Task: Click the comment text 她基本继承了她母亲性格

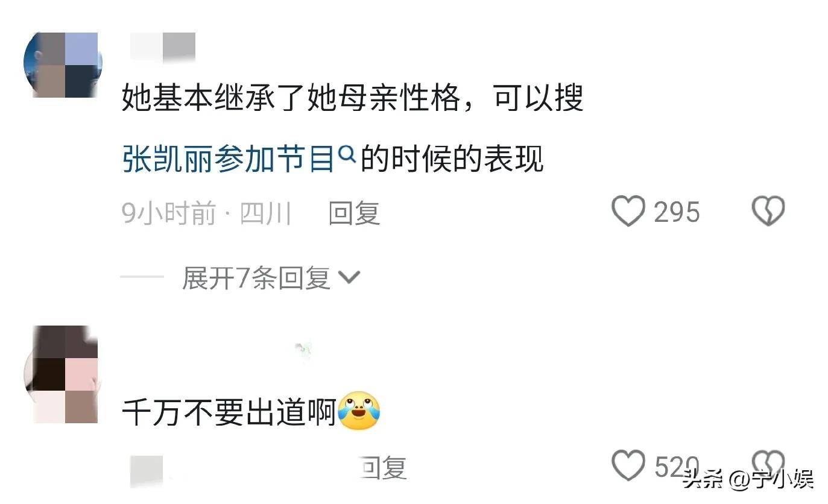Action: click(x=291, y=96)
